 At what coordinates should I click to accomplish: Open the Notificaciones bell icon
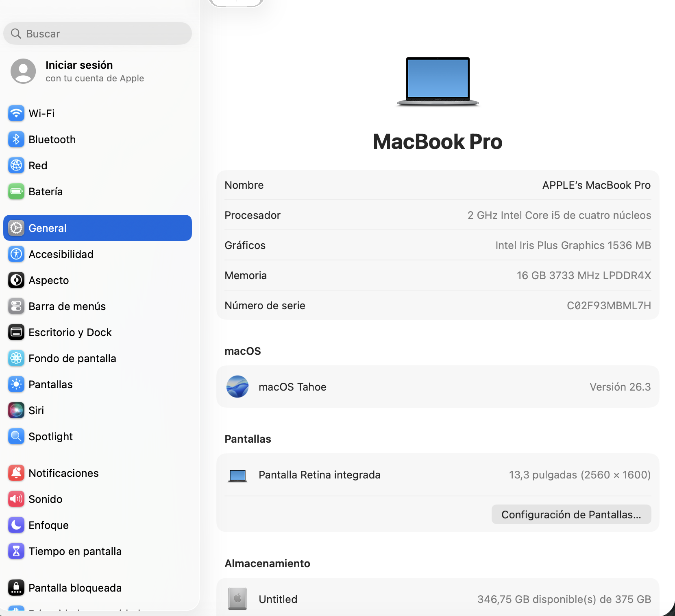pyautogui.click(x=16, y=473)
